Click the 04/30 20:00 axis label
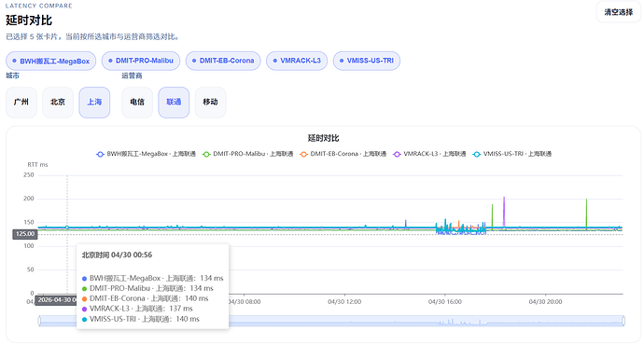 pos(545,302)
